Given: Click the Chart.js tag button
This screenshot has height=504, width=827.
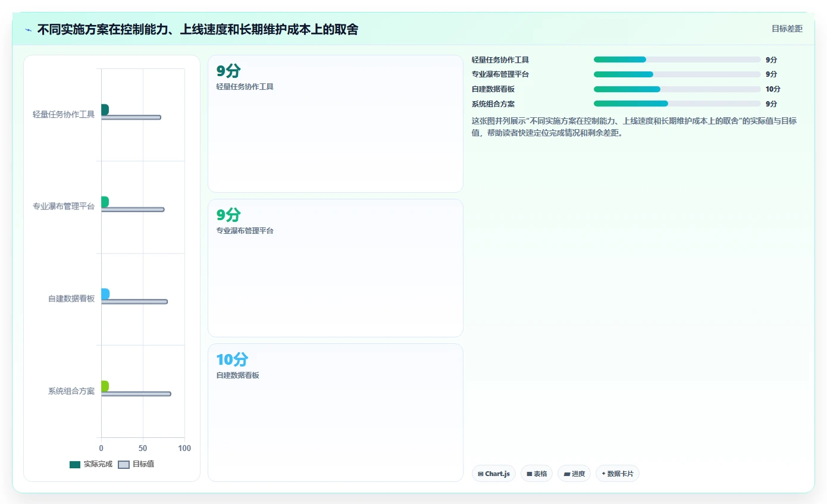Looking at the screenshot, I should tap(494, 474).
